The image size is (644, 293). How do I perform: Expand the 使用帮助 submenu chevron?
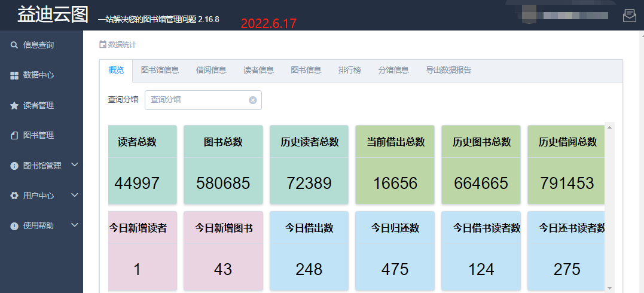point(75,225)
